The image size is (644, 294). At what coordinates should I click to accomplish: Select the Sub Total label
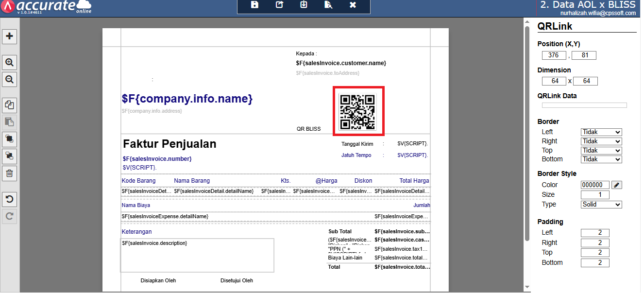340,232
